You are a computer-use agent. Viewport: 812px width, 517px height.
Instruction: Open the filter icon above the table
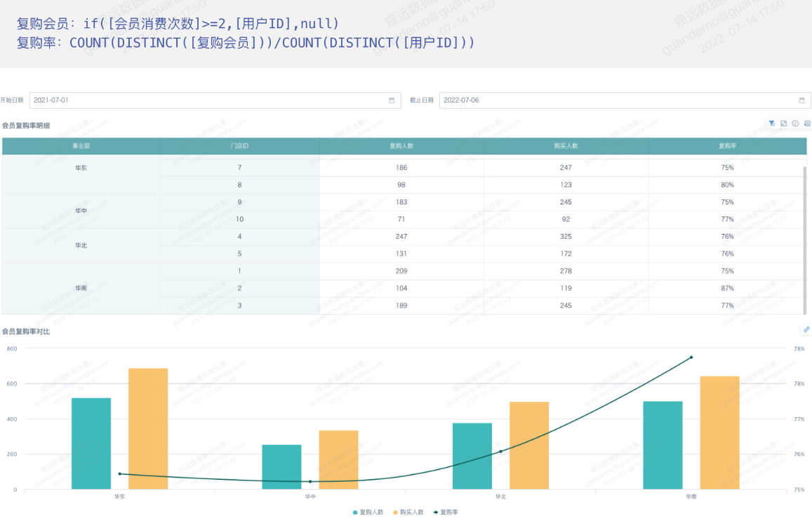click(x=771, y=124)
